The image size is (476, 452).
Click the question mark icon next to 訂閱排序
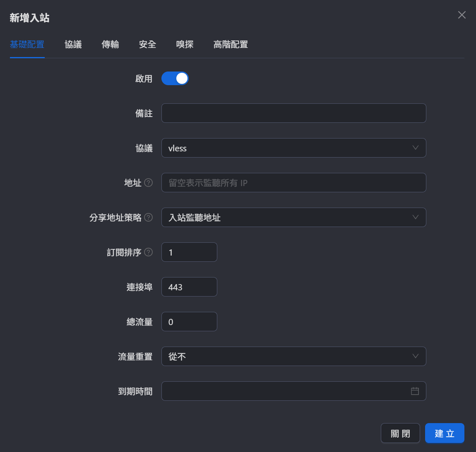[148, 252]
